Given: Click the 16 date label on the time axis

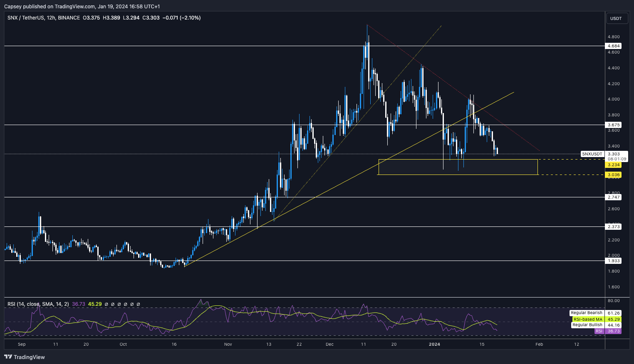Looking at the screenshot, I should (174, 344).
